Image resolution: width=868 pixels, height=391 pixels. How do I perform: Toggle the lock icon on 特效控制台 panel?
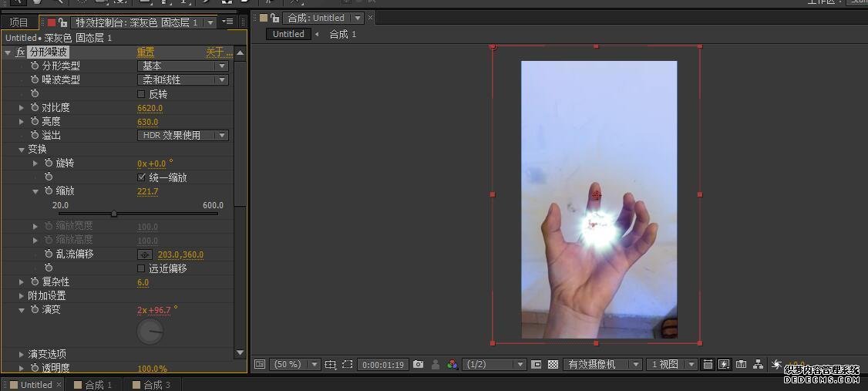[x=62, y=22]
